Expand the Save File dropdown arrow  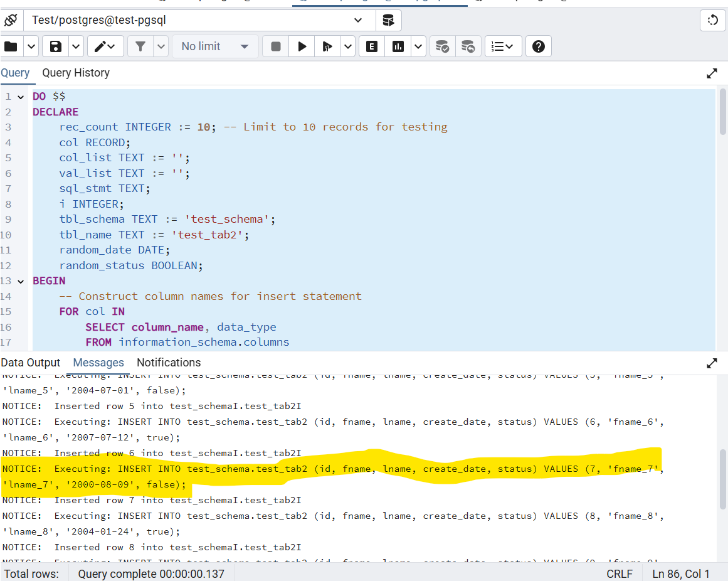[76, 46]
